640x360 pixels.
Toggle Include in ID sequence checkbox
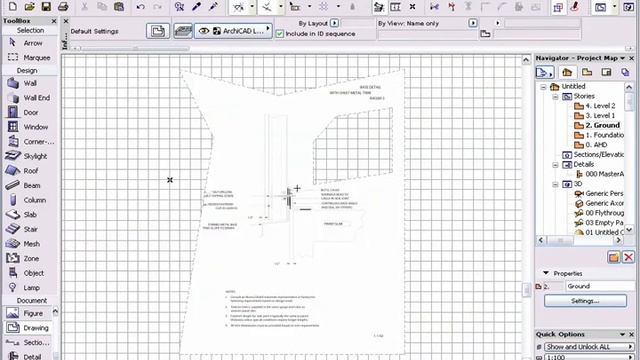pos(280,34)
